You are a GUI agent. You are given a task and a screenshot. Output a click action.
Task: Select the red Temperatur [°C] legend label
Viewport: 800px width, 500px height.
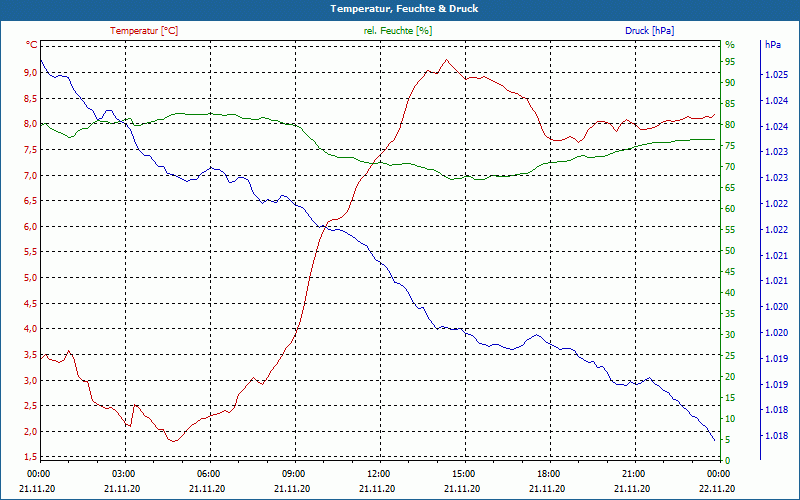(144, 31)
